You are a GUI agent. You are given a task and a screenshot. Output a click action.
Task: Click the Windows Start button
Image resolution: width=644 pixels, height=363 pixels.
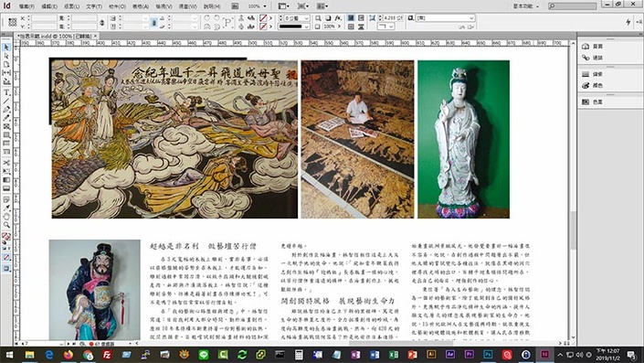tap(9, 355)
